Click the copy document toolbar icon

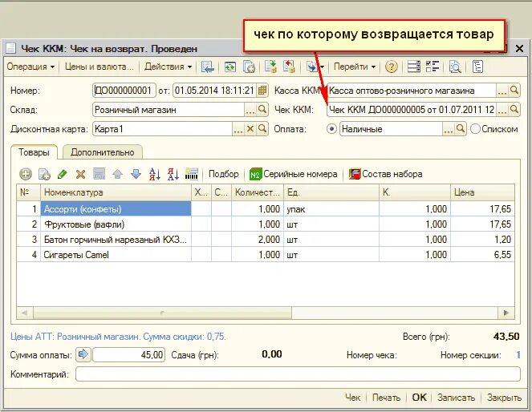(x=249, y=67)
